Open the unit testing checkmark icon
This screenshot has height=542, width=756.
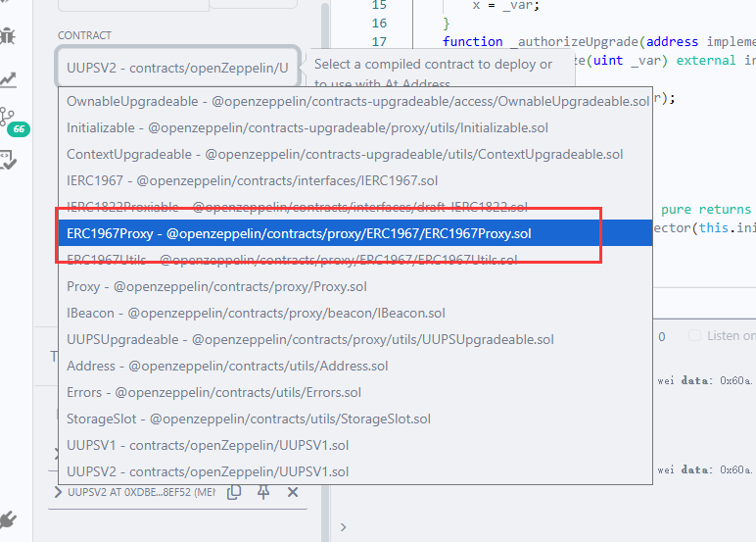[x=8, y=160]
